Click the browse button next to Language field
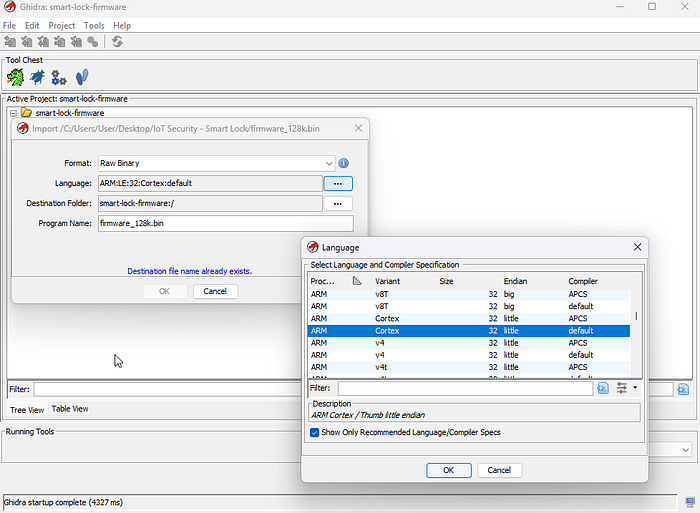 [338, 184]
